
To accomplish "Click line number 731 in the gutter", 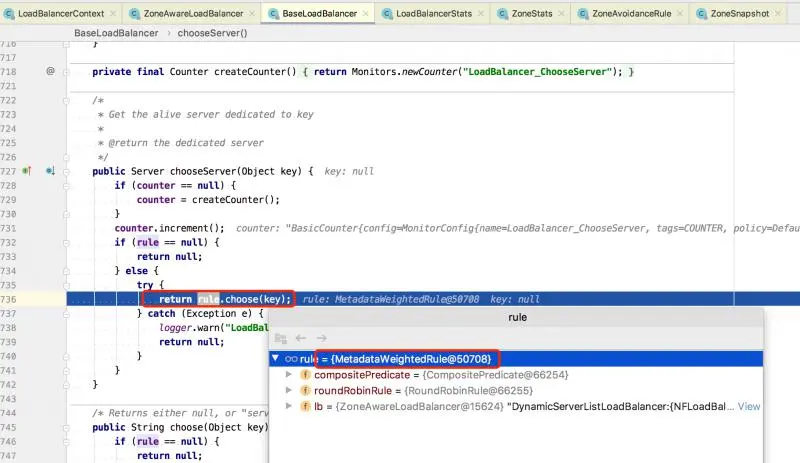I will click(x=8, y=228).
